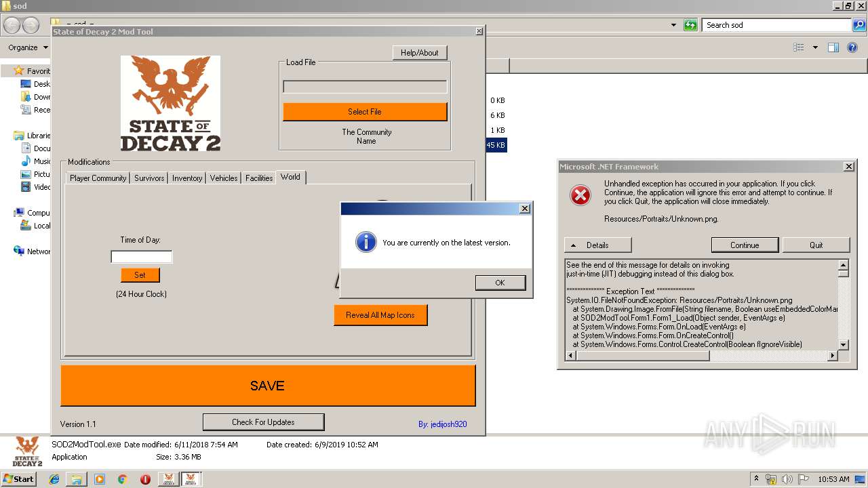Click the large orange SAVE button
The width and height of the screenshot is (868, 488).
268,386
